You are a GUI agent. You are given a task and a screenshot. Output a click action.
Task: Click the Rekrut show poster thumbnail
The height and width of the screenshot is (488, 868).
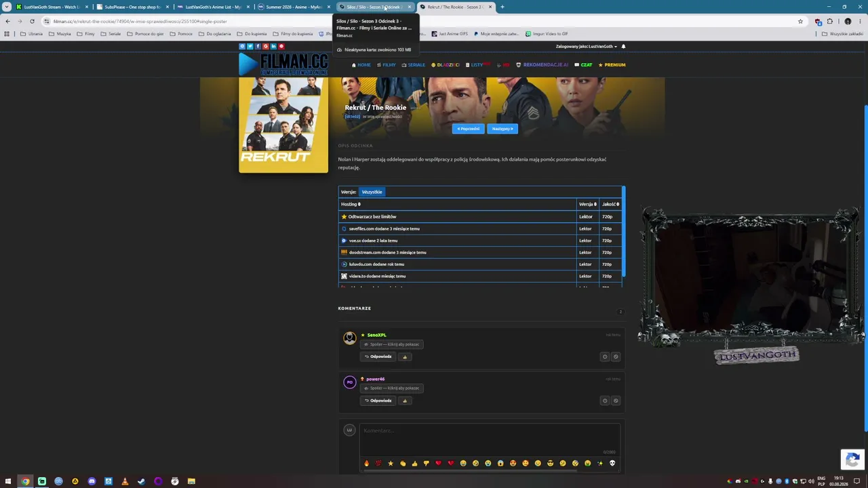pos(283,125)
